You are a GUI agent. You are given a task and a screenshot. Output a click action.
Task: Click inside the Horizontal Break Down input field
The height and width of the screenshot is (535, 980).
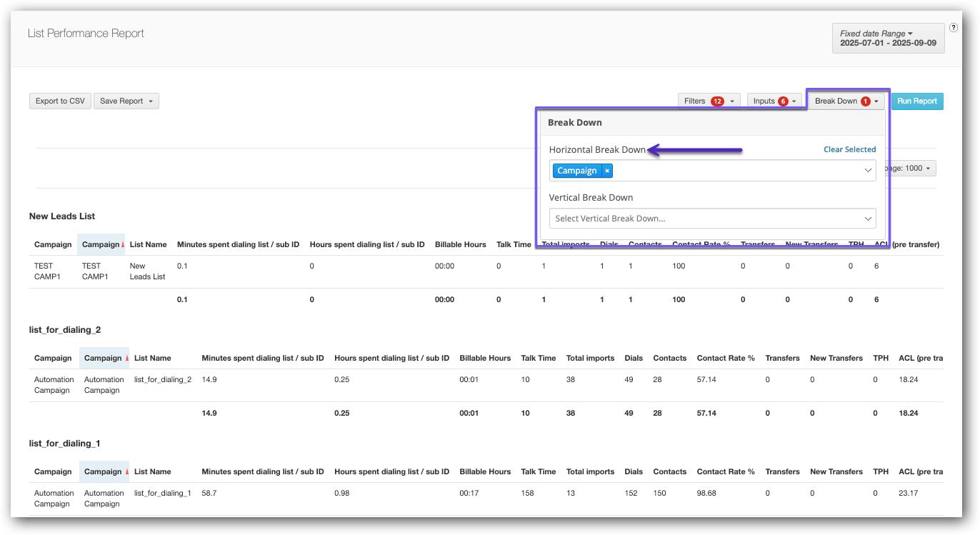pyautogui.click(x=736, y=171)
